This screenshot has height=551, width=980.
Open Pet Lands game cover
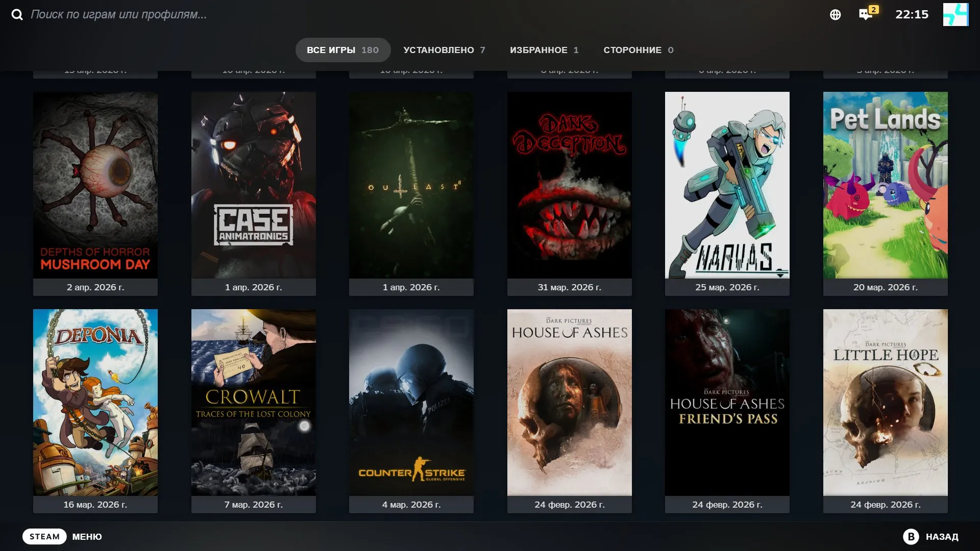click(886, 185)
